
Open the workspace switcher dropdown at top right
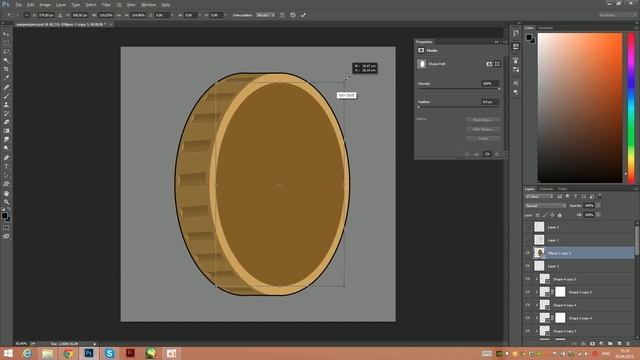pyautogui.click(x=617, y=15)
